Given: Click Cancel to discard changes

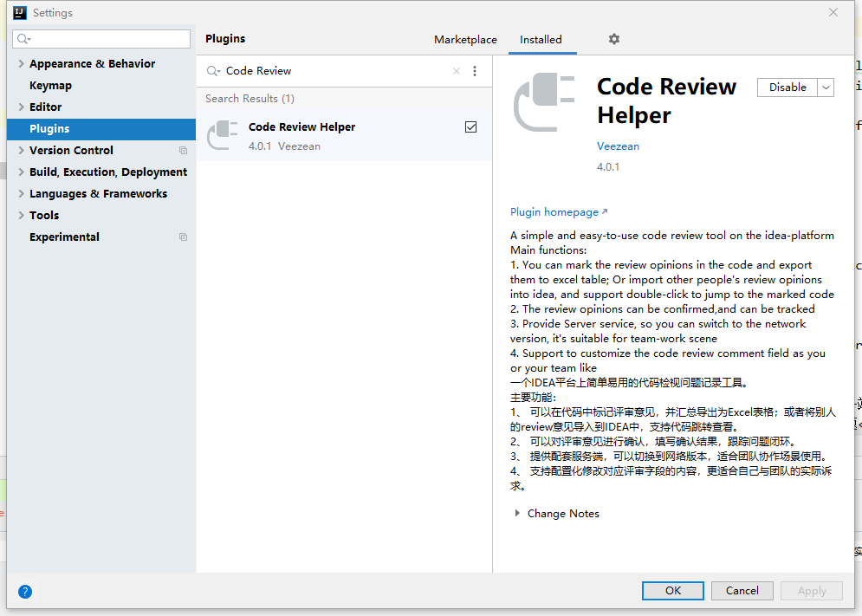Looking at the screenshot, I should [742, 591].
